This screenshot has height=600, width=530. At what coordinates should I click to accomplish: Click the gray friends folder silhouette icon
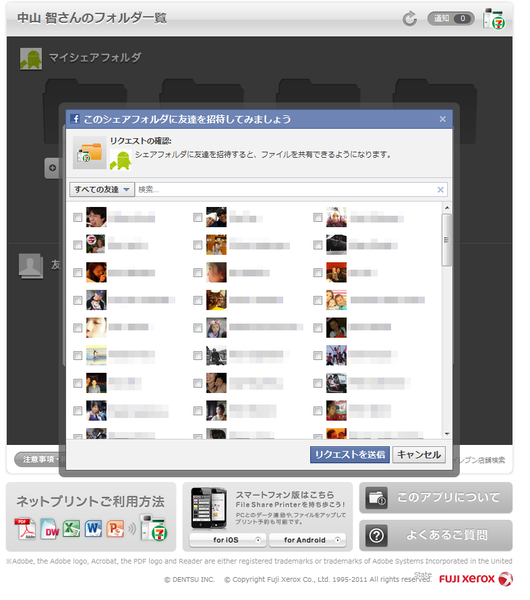[x=31, y=266]
